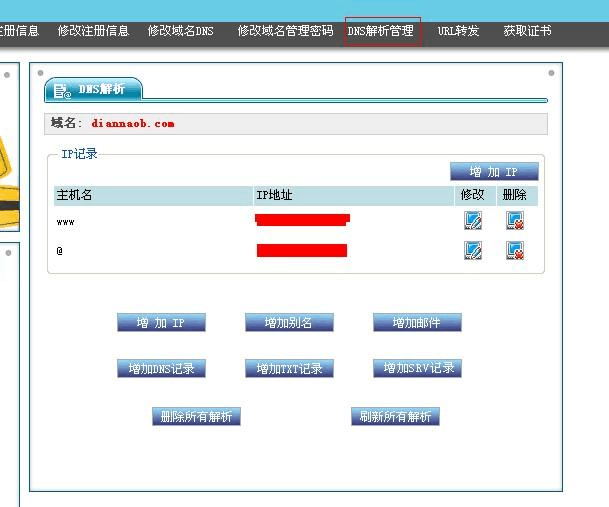The image size is (609, 507).
Task: Click the document icon on the DNS解析 tab
Action: tap(64, 90)
